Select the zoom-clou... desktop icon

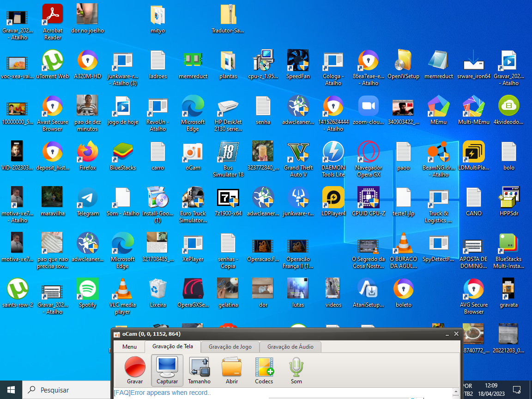click(369, 110)
